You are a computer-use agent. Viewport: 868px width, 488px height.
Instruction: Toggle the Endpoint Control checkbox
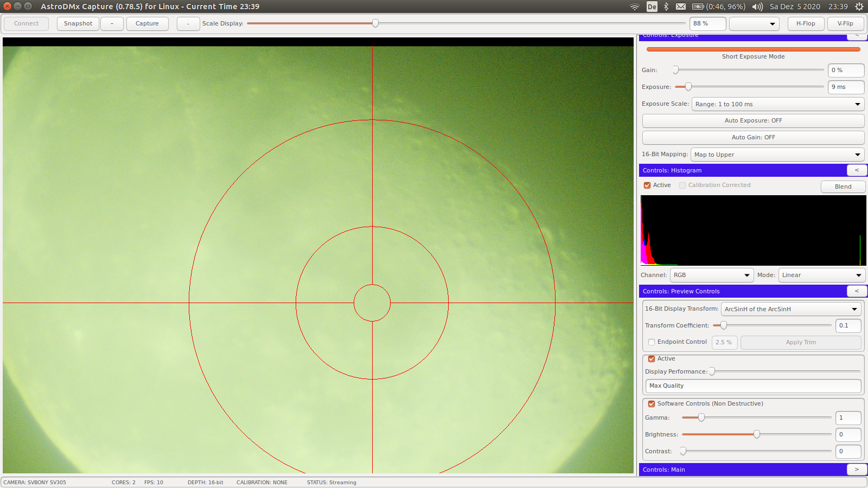tap(652, 342)
